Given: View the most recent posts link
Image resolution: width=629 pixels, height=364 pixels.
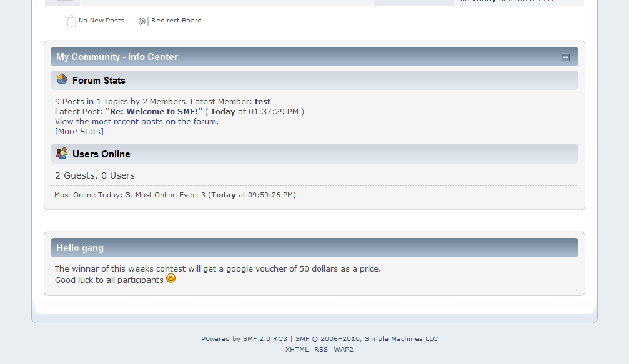Looking at the screenshot, I should 137,122.
